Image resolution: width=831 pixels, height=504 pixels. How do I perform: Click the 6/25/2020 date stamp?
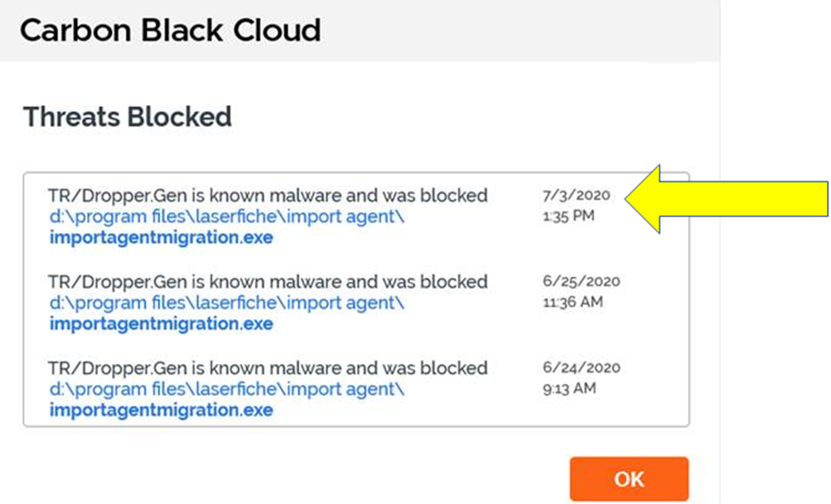[x=581, y=282]
